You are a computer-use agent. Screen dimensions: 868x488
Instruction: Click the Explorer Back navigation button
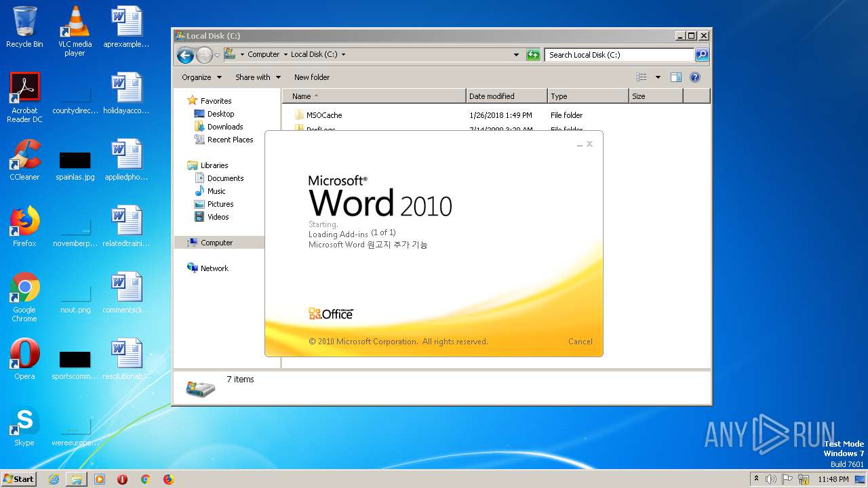(185, 55)
